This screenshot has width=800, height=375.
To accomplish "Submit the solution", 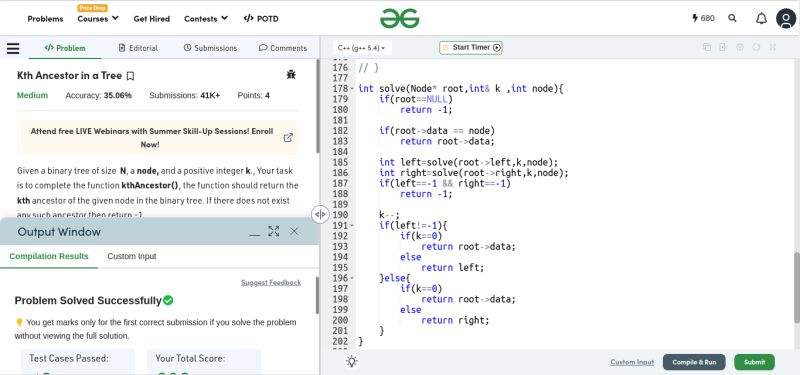I will click(754, 362).
